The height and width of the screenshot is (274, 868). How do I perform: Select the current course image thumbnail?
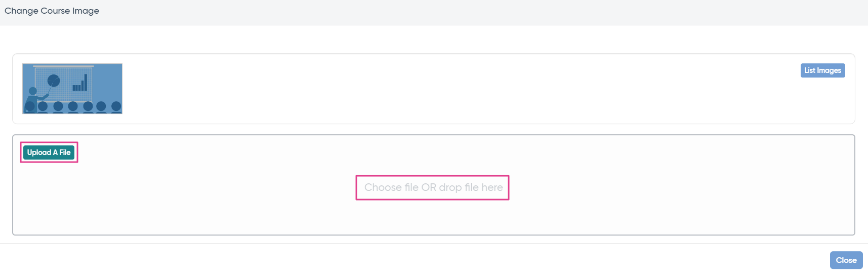[x=72, y=89]
